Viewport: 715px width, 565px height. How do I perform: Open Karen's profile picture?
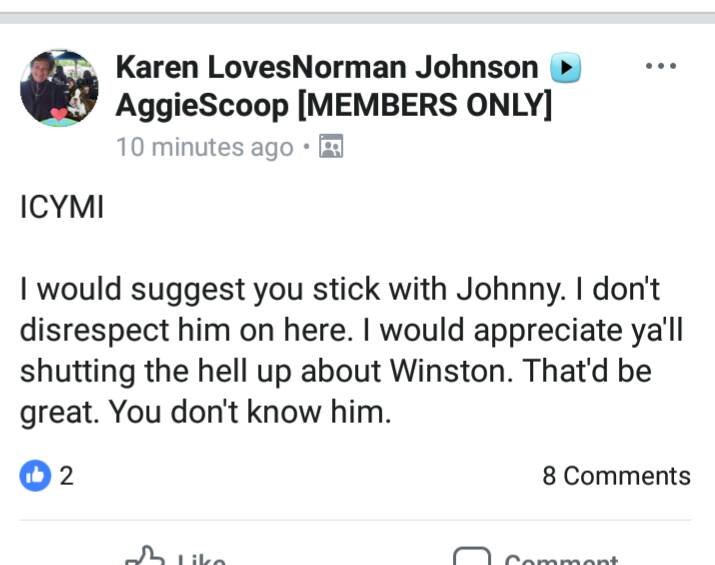[x=59, y=87]
